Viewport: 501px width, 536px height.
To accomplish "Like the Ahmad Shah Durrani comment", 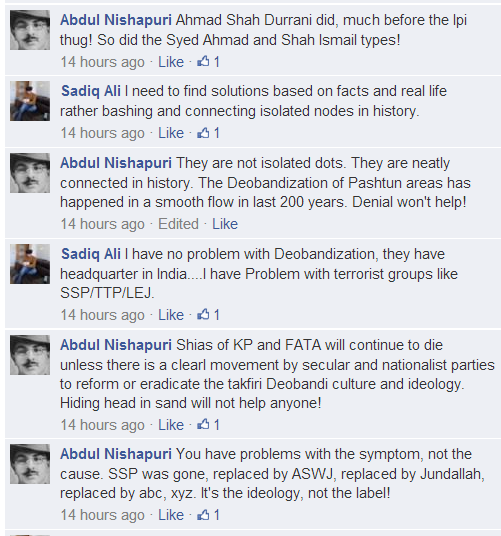I will 171,62.
